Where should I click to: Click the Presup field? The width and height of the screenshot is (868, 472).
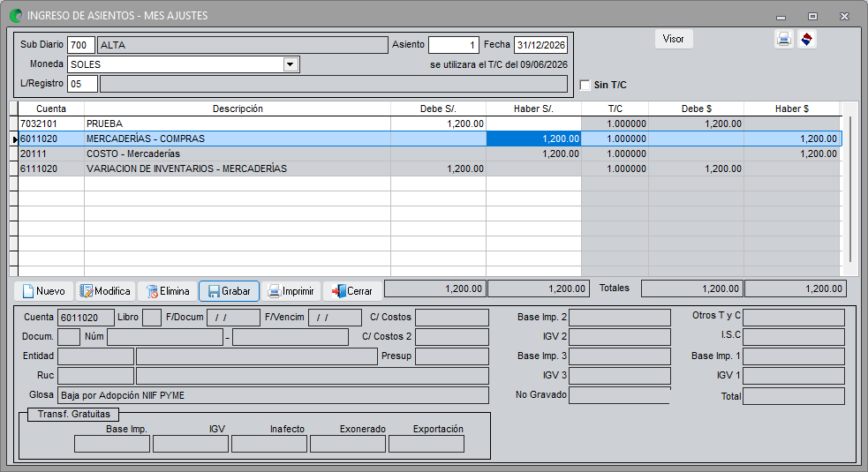(x=452, y=356)
